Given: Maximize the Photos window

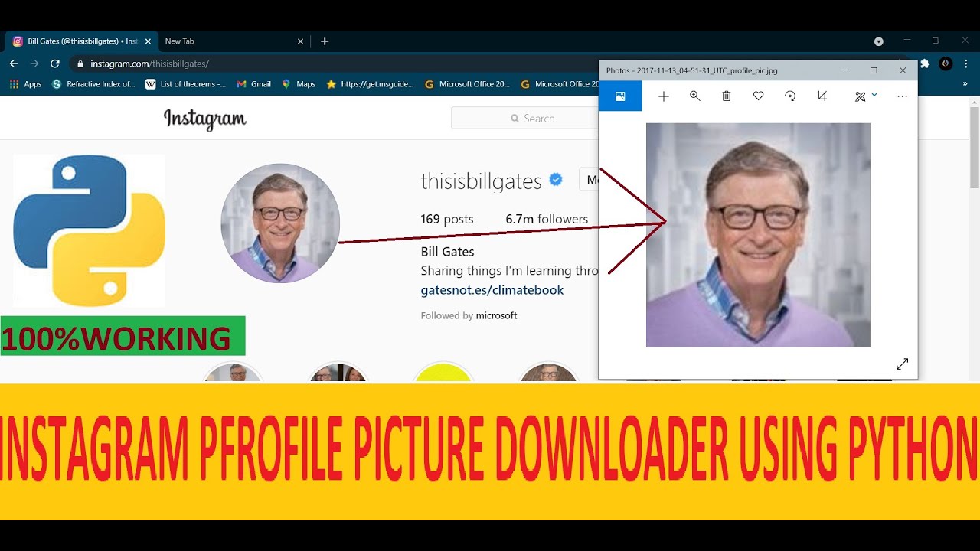Looking at the screenshot, I should click(874, 70).
